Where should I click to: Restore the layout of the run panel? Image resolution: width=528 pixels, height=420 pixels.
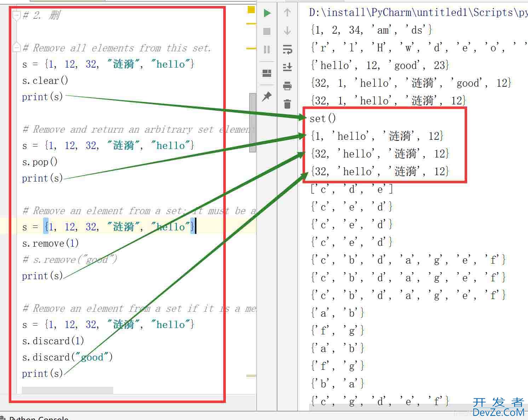coord(267,73)
